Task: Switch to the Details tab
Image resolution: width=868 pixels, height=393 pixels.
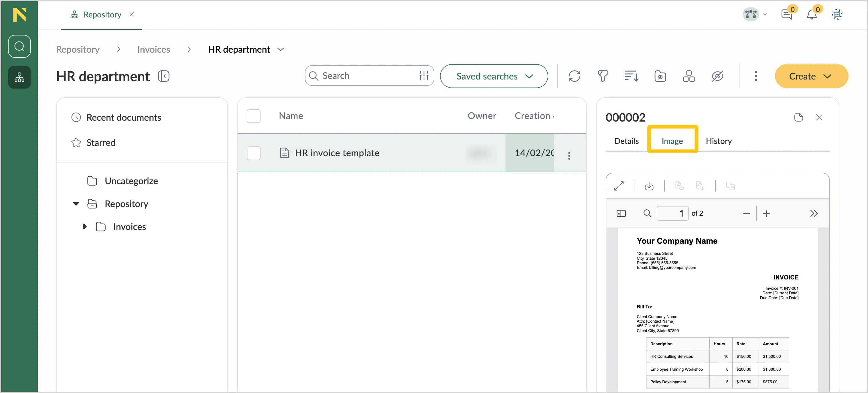Action: (x=626, y=141)
